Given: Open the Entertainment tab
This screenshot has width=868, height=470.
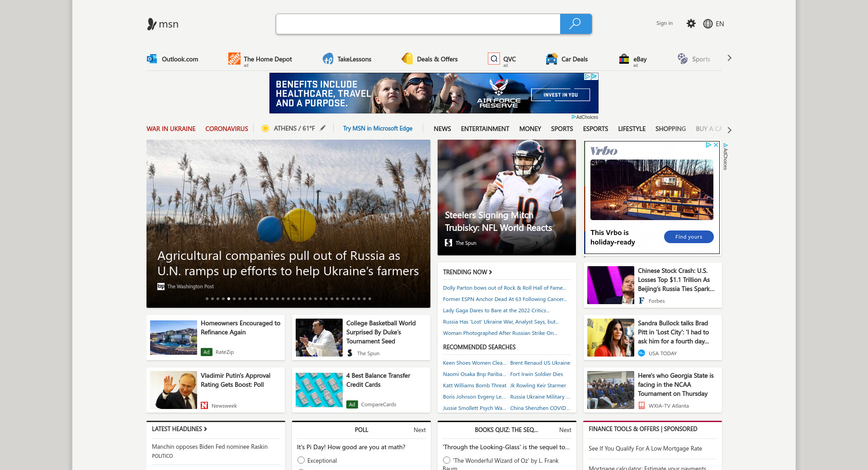Looking at the screenshot, I should coord(485,129).
